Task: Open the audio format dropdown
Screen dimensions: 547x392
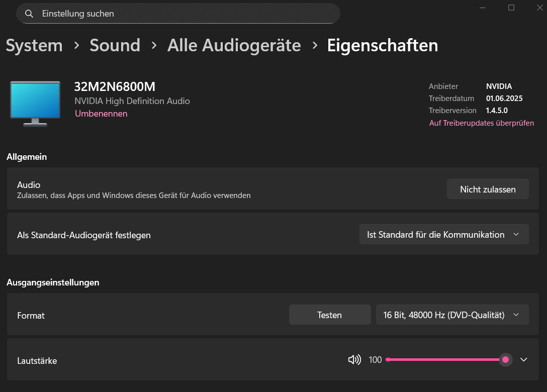Action: coord(452,315)
